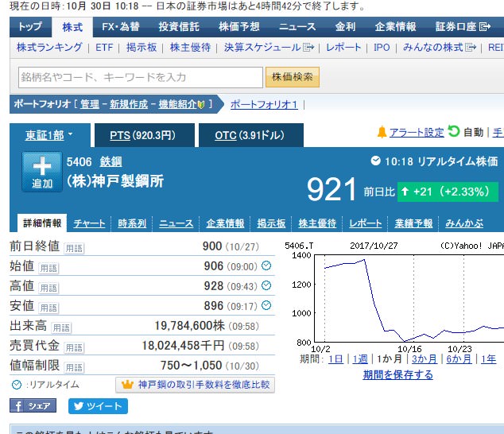Open the ETF link

click(104, 48)
